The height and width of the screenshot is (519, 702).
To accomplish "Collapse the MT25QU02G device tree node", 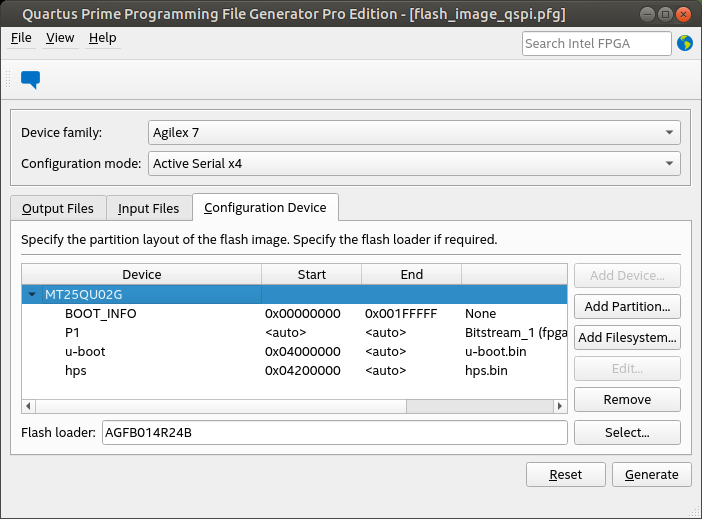I will coord(33,295).
